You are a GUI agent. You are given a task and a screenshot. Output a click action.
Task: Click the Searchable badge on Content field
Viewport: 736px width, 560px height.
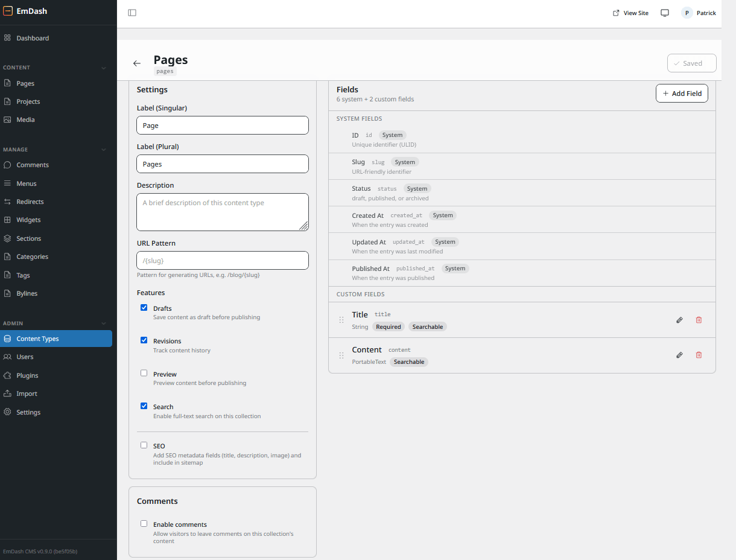(409, 361)
